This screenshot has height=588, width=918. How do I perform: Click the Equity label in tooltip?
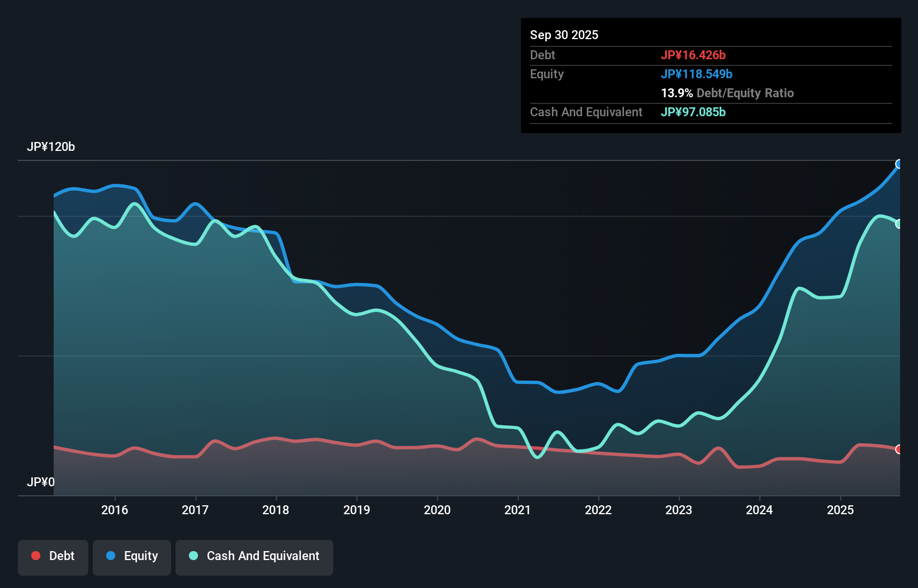click(x=547, y=74)
